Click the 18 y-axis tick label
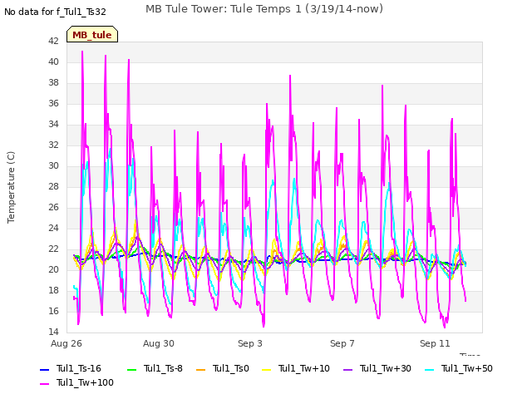This screenshot has height=399, width=532. pos(53,290)
